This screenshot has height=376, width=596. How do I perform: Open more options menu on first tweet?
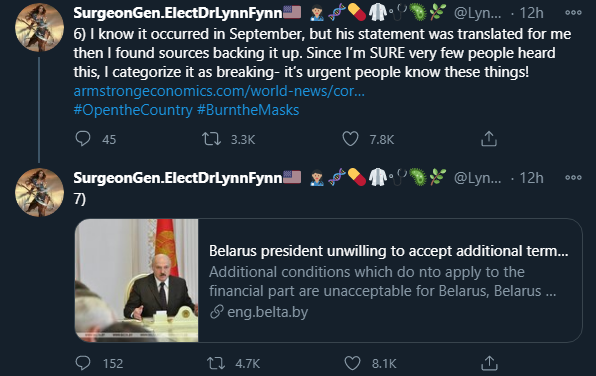point(573,13)
